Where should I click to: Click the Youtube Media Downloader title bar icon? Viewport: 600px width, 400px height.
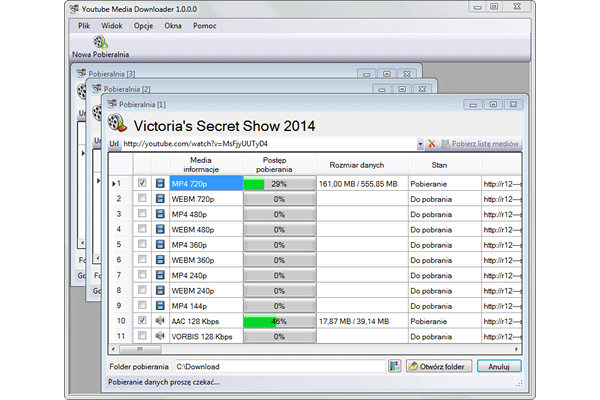click(74, 9)
